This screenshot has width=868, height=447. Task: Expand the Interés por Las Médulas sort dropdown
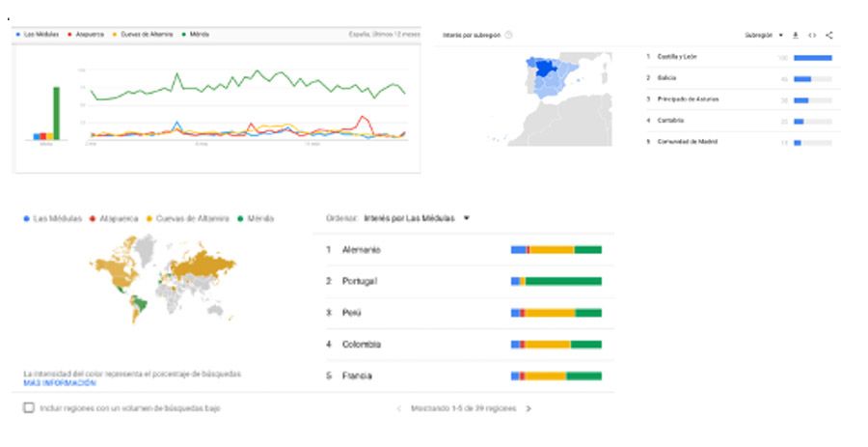(467, 218)
